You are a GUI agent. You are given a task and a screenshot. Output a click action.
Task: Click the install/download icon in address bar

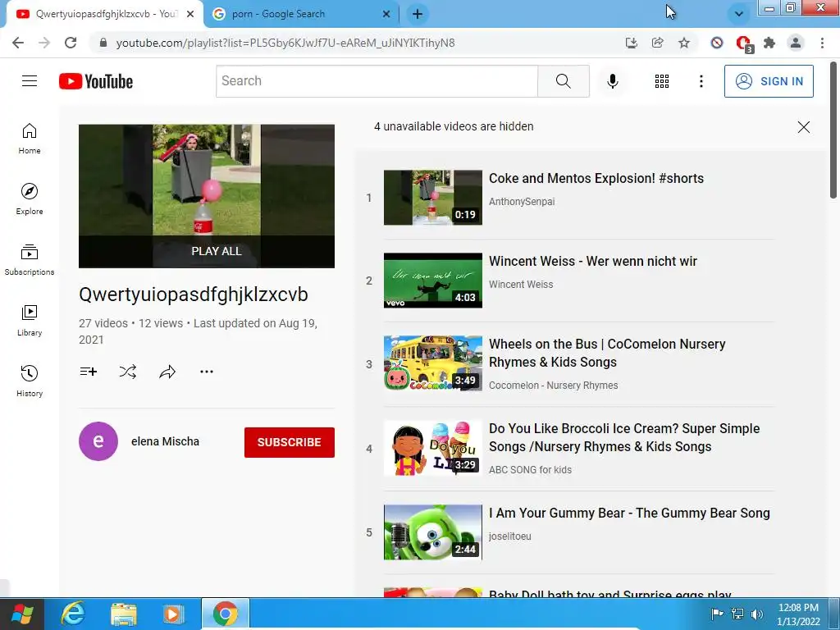coord(632,43)
